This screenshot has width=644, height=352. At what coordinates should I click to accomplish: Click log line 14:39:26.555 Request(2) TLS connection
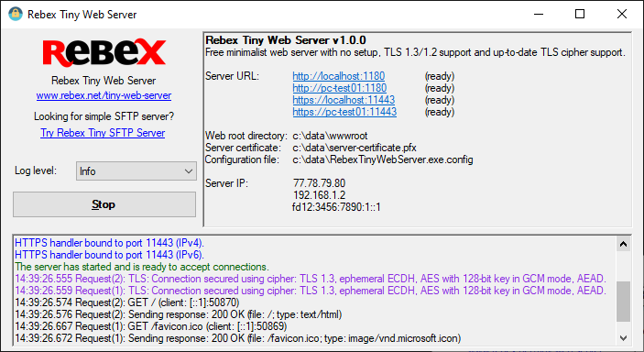pyautogui.click(x=311, y=279)
